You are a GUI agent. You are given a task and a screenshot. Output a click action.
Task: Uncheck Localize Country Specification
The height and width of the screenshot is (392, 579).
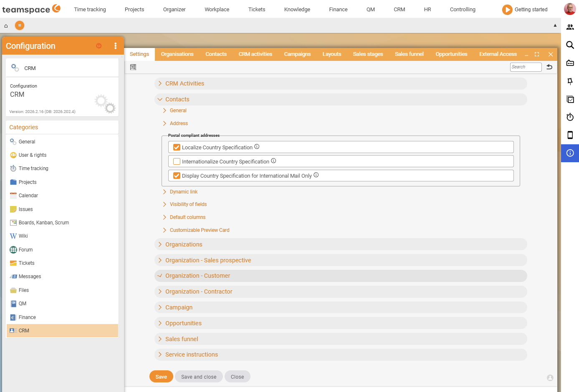click(177, 147)
